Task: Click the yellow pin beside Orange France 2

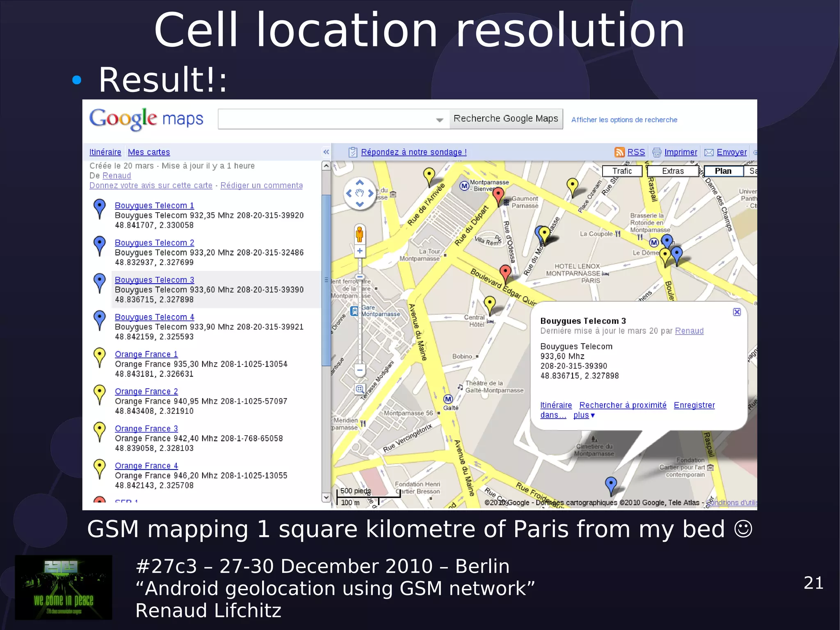Action: [99, 394]
